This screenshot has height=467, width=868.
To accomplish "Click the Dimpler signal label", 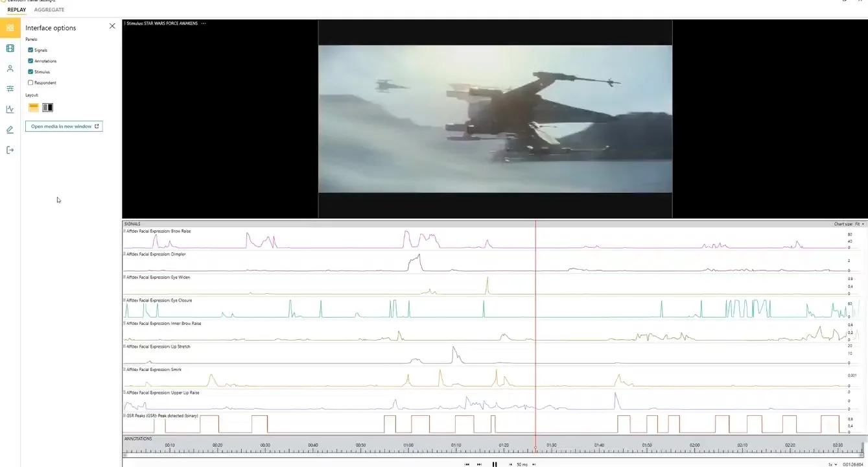I will [x=156, y=254].
